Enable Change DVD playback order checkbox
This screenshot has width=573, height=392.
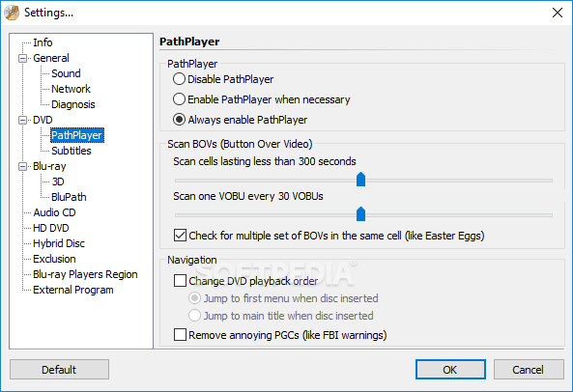point(180,281)
